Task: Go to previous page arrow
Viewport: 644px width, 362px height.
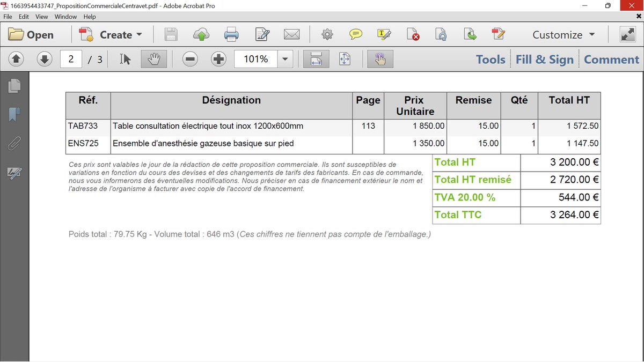Action: (16, 59)
